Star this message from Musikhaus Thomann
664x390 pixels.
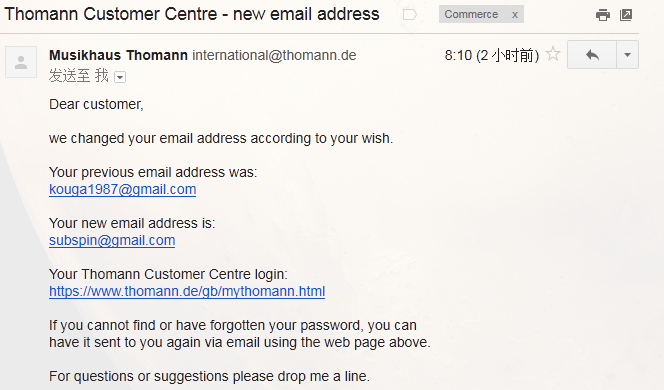point(553,54)
